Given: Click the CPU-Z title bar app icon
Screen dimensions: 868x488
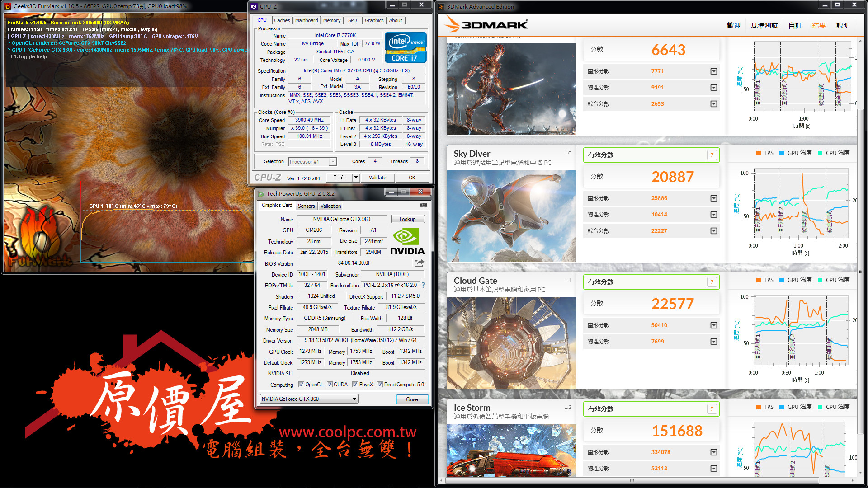Looking at the screenshot, I should 254,6.
